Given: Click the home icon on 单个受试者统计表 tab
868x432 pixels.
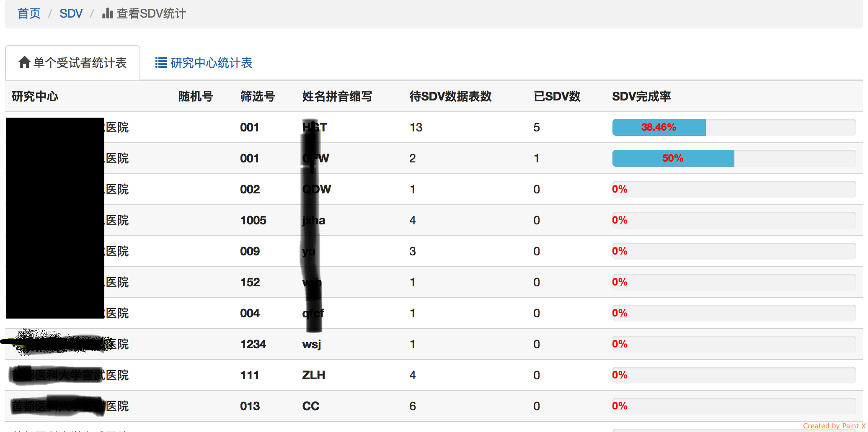Looking at the screenshot, I should [x=24, y=62].
